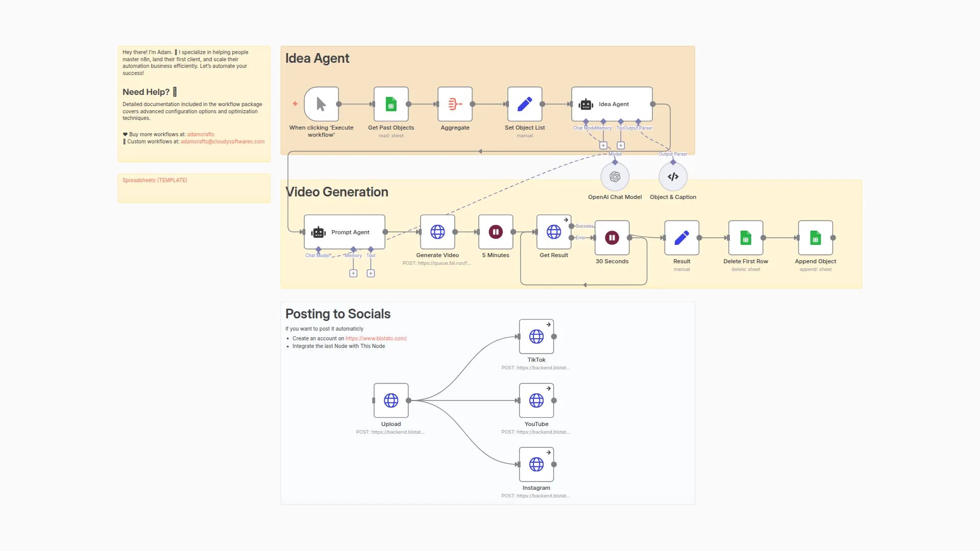Click the Object & Caption code node
The width and height of the screenshot is (980, 551).
click(673, 177)
